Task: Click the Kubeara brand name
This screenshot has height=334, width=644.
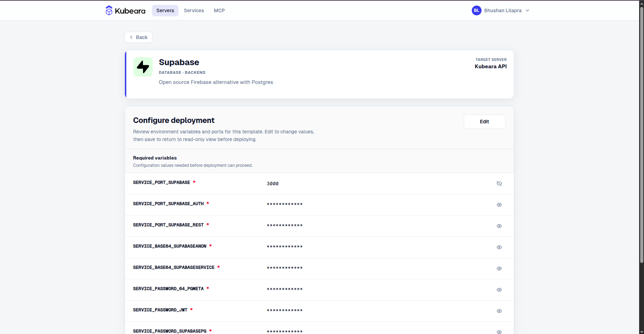Action: [x=130, y=11]
